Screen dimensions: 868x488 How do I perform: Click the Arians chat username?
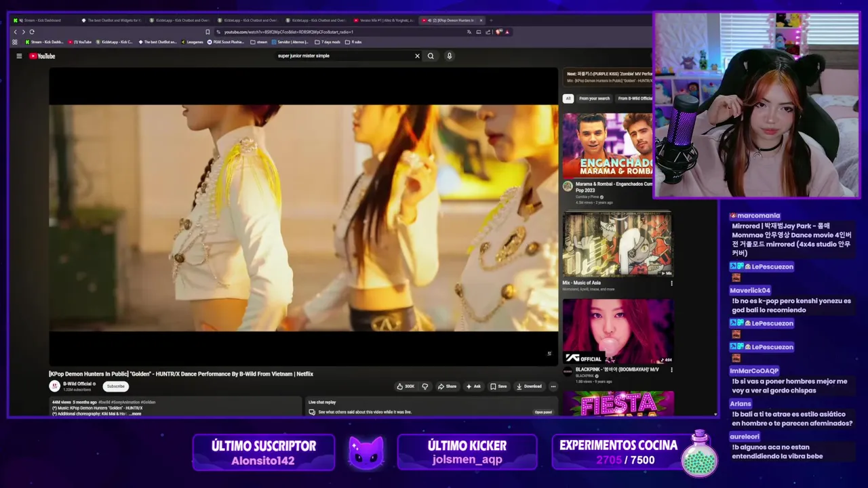click(x=741, y=403)
